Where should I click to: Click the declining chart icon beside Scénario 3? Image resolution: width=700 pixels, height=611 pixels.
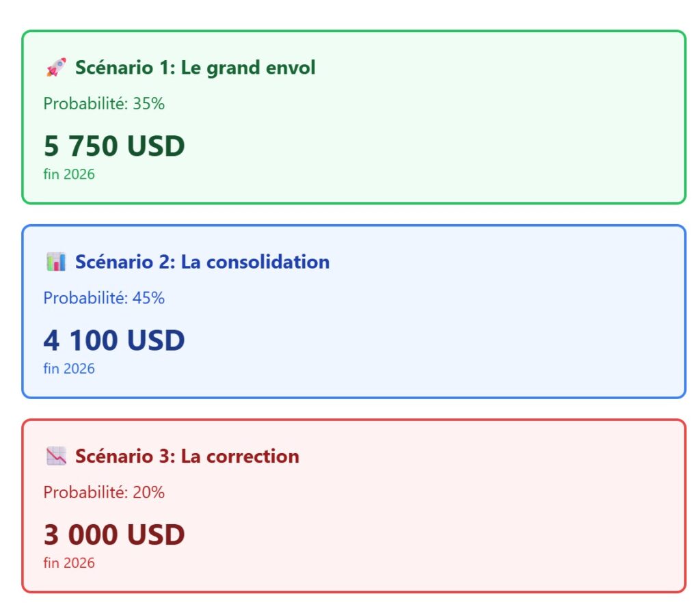(x=56, y=456)
